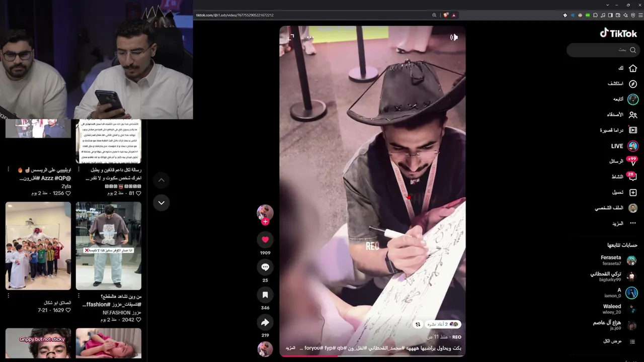View the 2 reposted-by users pill
644x362 pixels.
443,324
